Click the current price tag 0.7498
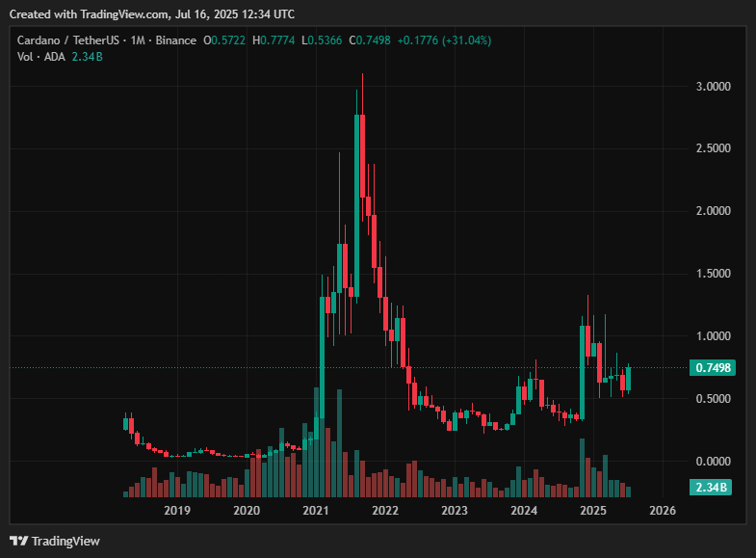The height and width of the screenshot is (558, 756). (x=713, y=368)
